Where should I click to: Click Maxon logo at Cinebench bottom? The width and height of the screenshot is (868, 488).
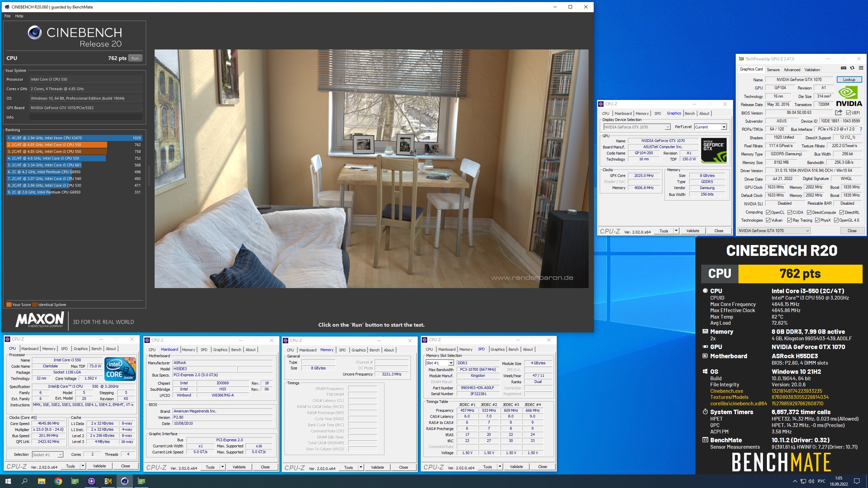click(40, 320)
